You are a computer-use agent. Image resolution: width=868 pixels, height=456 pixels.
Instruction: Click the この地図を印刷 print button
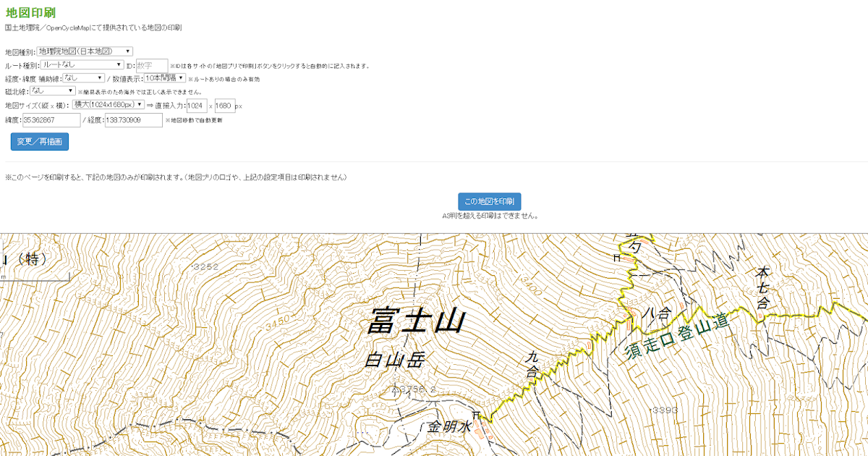[x=490, y=201]
